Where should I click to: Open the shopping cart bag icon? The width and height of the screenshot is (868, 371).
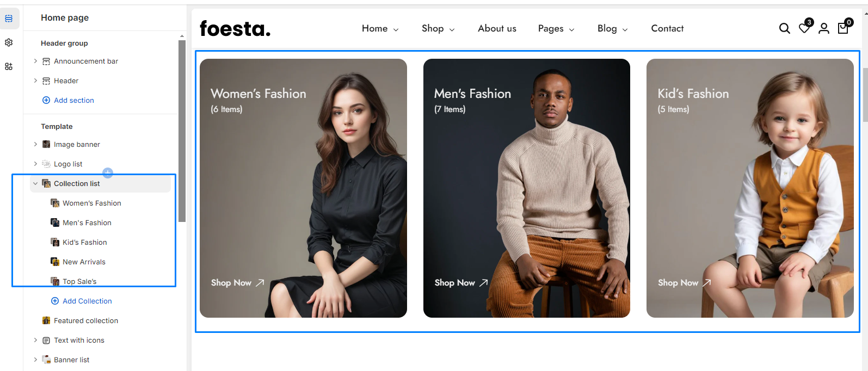click(x=843, y=28)
